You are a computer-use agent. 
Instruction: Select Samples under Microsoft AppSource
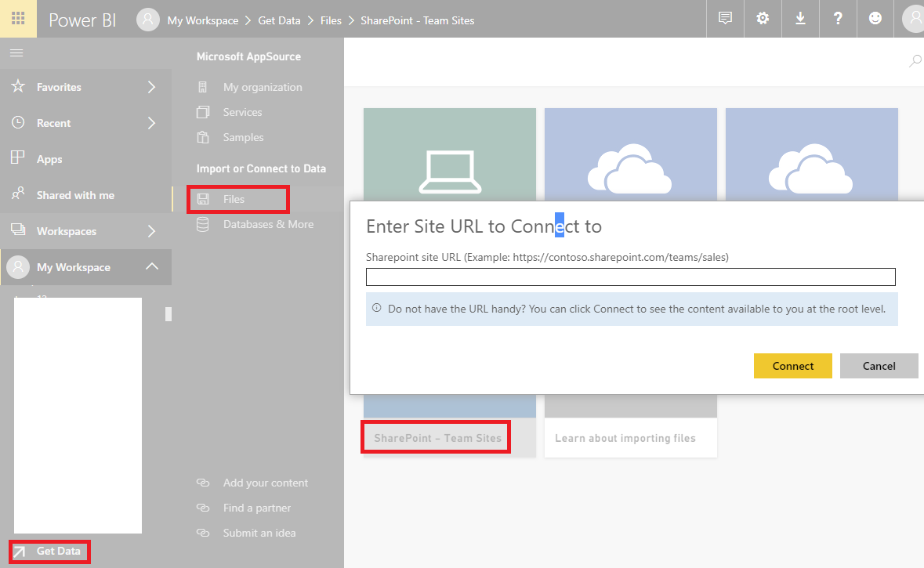[x=243, y=137]
